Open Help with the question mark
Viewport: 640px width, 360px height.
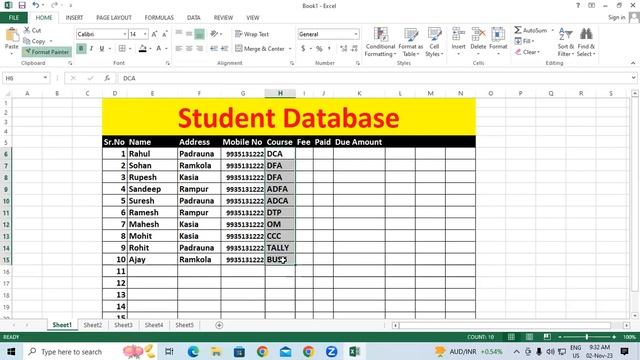pos(578,5)
